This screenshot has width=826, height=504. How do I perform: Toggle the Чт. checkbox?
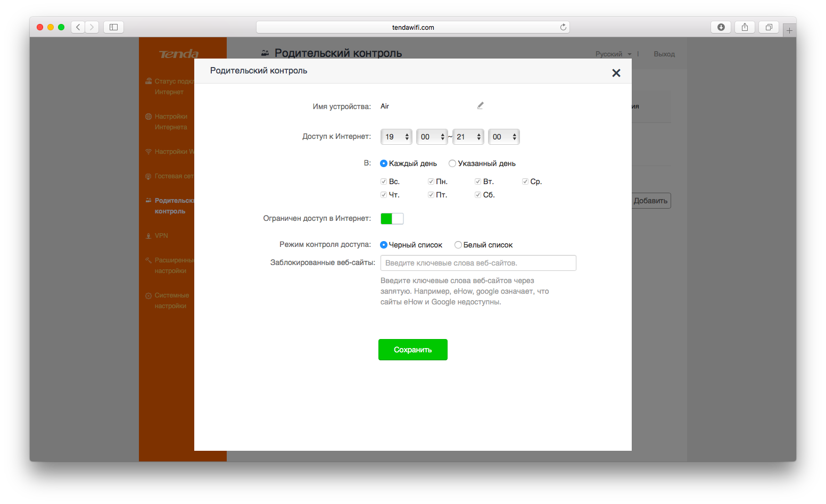tap(384, 195)
